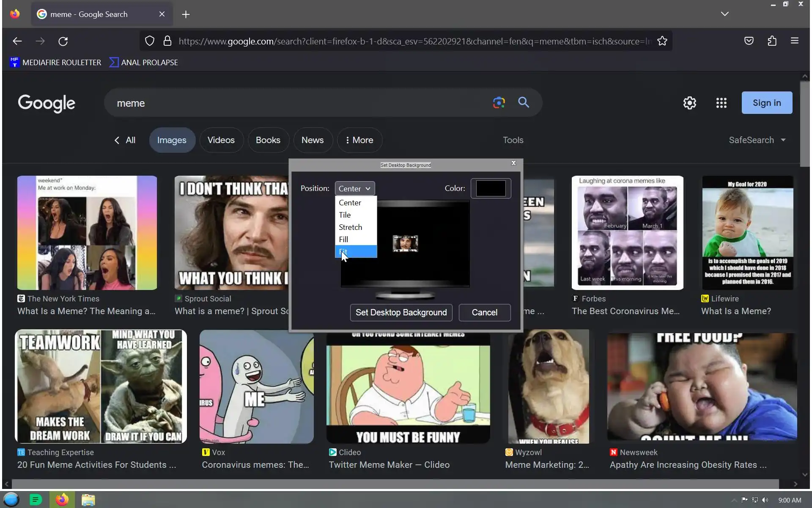Cancel the desktop background dialog

(x=484, y=312)
